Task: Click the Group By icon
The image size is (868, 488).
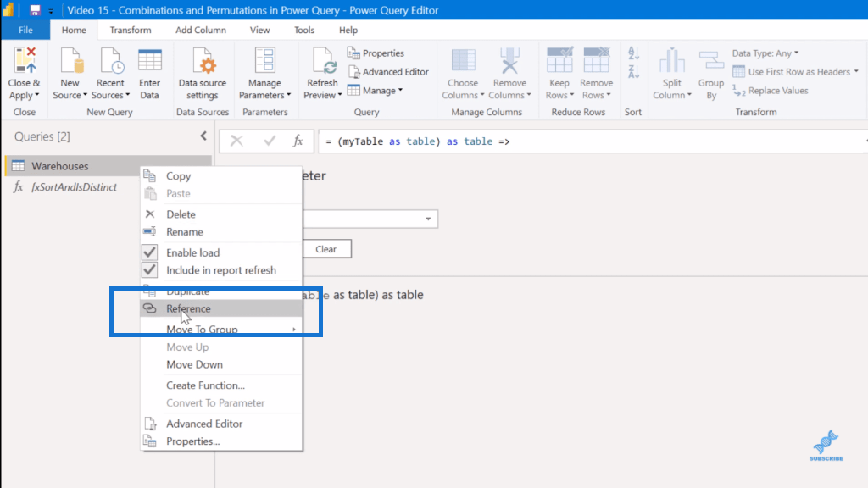Action: click(x=711, y=61)
